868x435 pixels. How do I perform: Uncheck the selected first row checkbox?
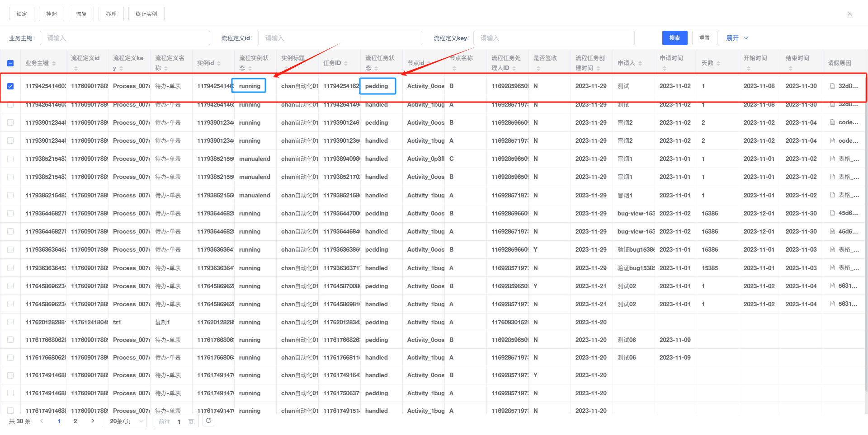[10, 86]
